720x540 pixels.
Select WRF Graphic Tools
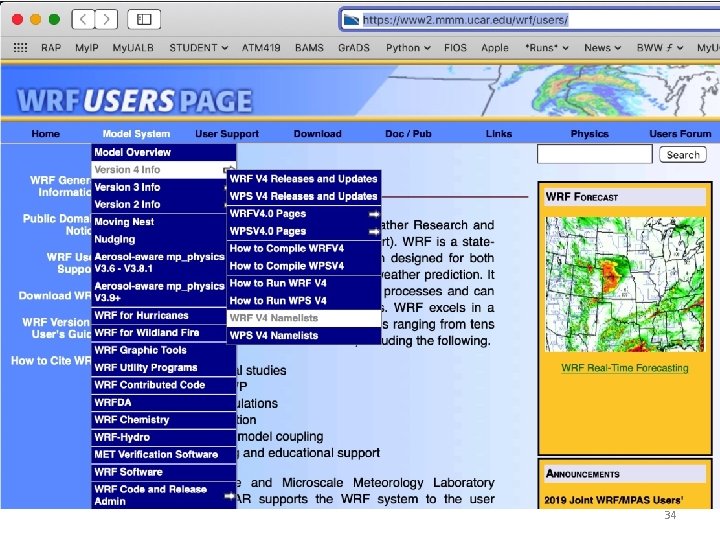[x=163, y=350]
